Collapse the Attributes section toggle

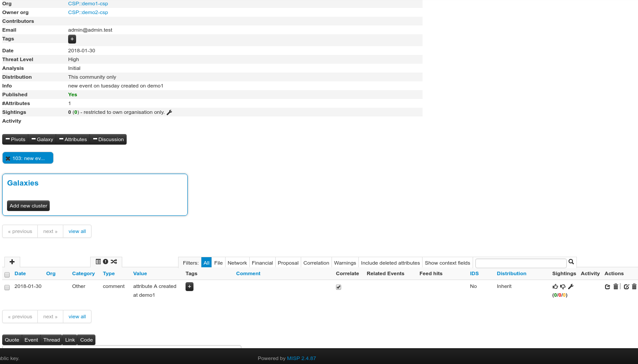tap(73, 139)
